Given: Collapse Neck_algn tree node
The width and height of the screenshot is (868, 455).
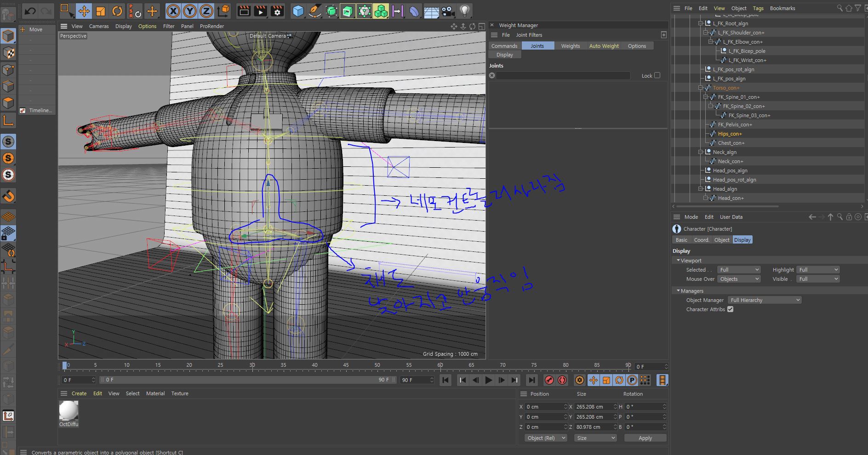Looking at the screenshot, I should pyautogui.click(x=701, y=152).
